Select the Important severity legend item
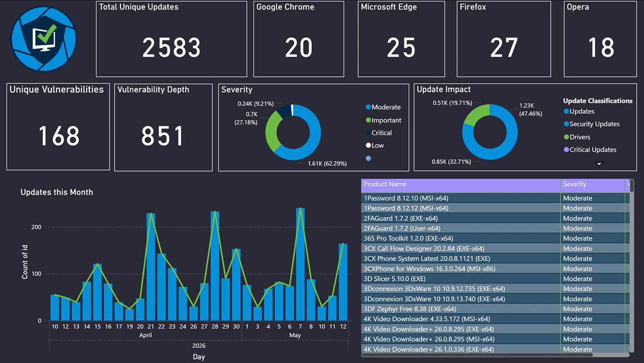Viewport: 644px width, 363px height. click(x=383, y=120)
